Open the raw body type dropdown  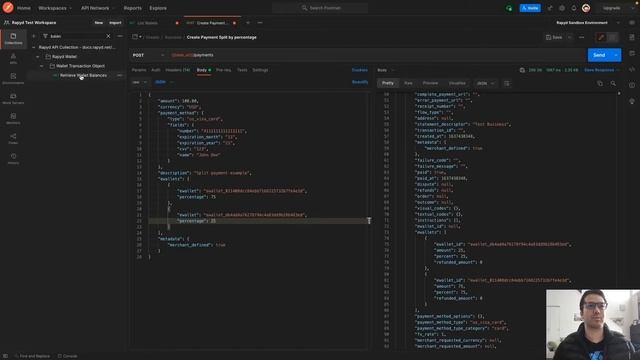[x=140, y=82]
